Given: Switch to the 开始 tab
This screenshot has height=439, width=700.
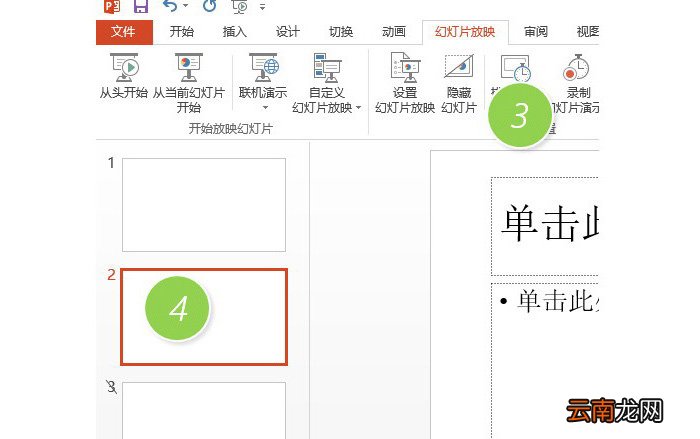Looking at the screenshot, I should click(x=182, y=32).
